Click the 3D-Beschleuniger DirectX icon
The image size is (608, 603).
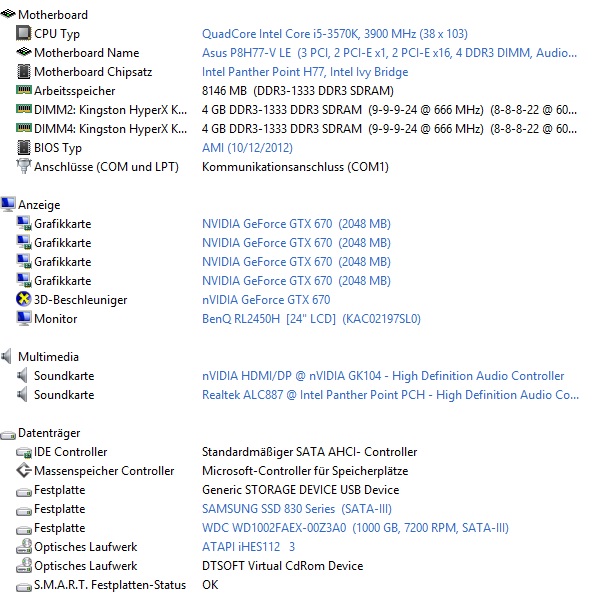23,299
